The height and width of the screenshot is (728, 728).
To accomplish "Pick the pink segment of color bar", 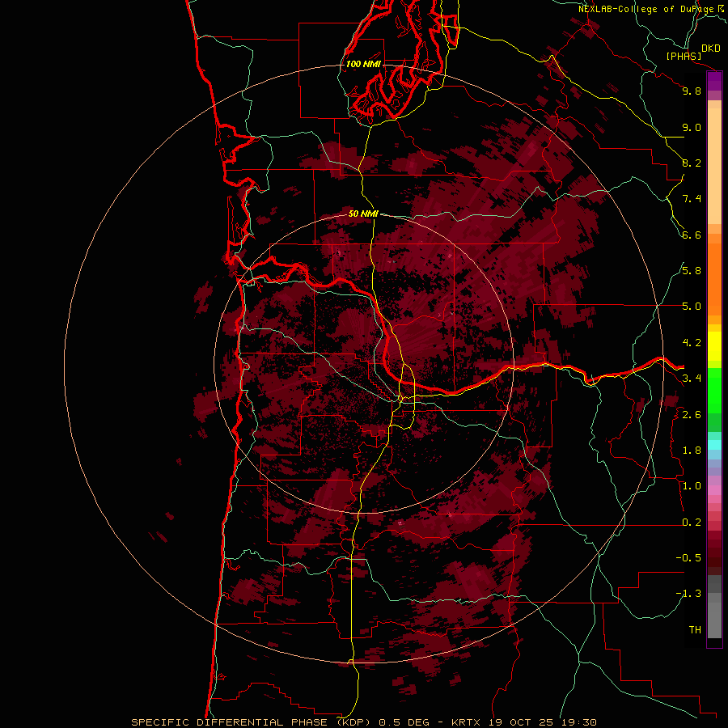I will (x=714, y=490).
